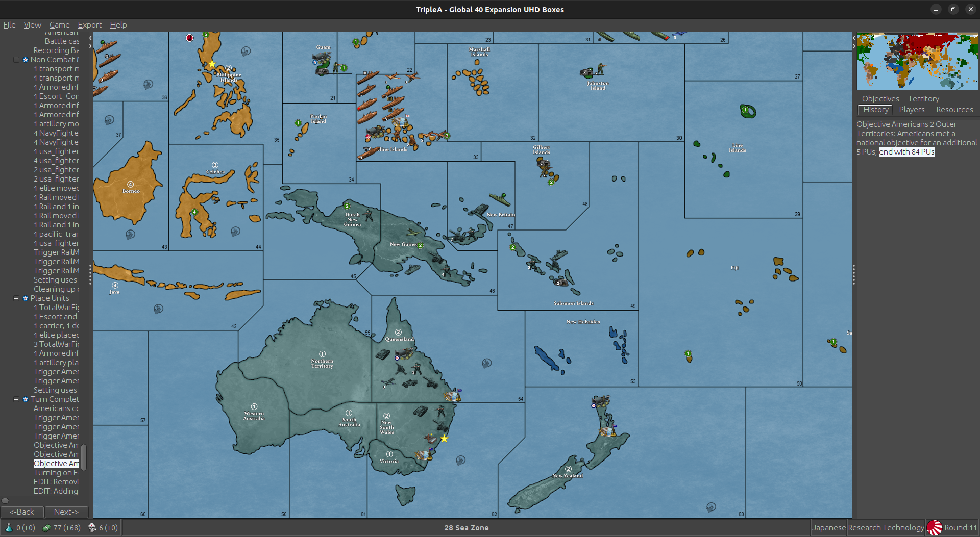Select the '1 artillery mo' history entry
980x537 pixels.
(56, 124)
